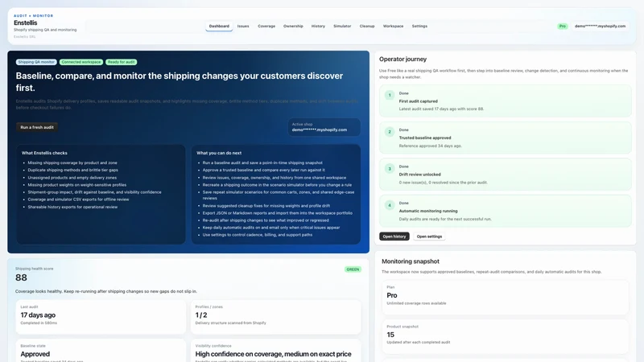Click the Ready for audit tag

122,62
